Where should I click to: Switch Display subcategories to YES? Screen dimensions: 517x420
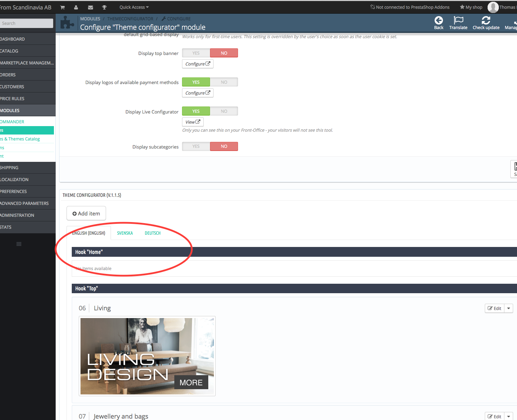point(196,146)
